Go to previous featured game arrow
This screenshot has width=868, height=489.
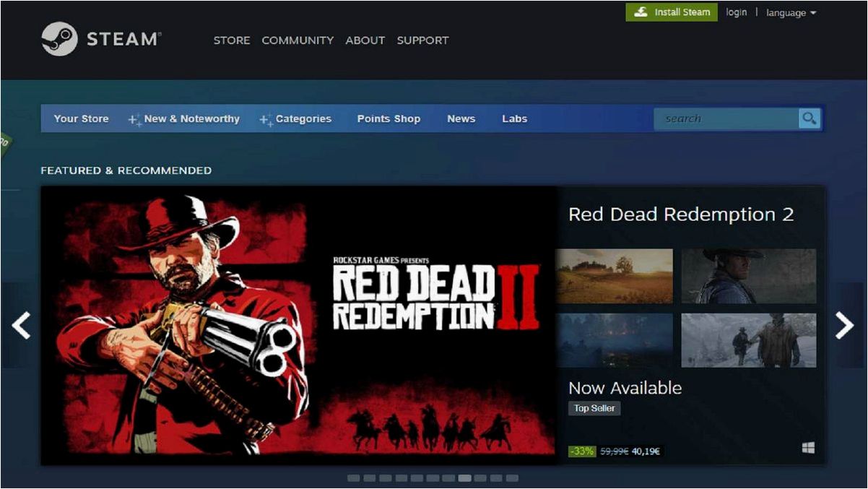tap(21, 326)
